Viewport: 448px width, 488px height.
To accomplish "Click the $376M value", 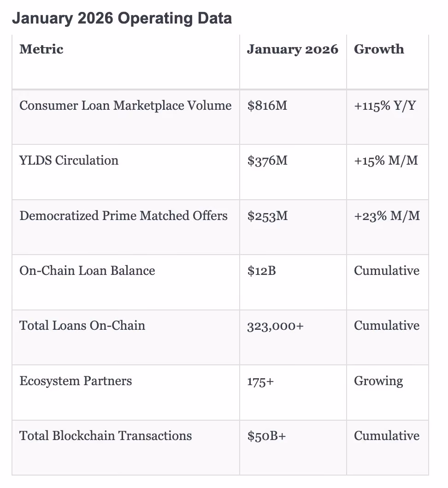I will pyautogui.click(x=267, y=161).
